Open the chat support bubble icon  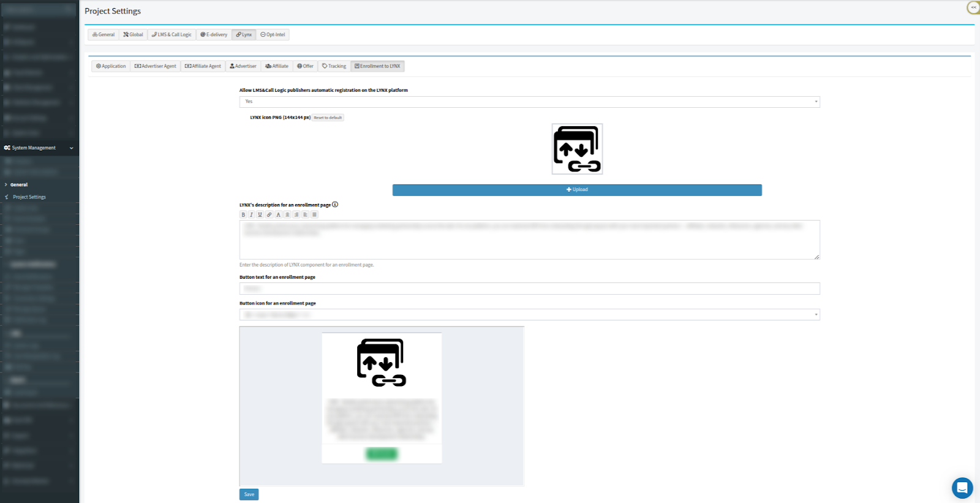962,488
